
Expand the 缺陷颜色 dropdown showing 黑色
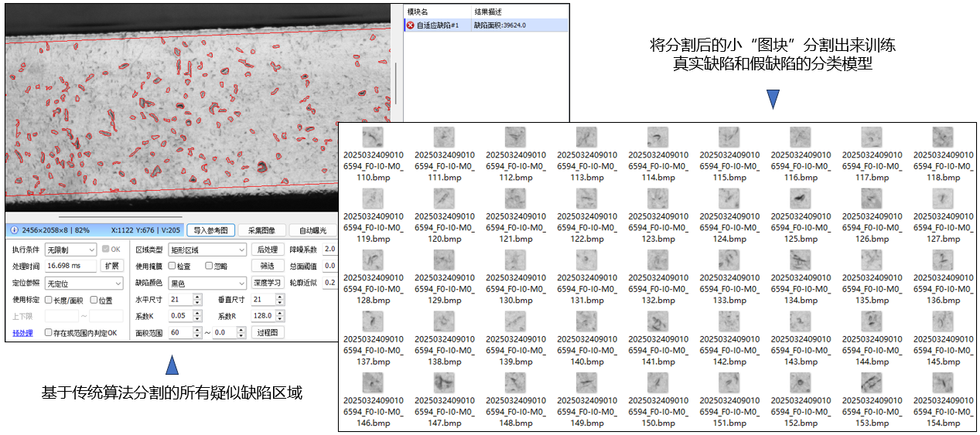coord(207,284)
